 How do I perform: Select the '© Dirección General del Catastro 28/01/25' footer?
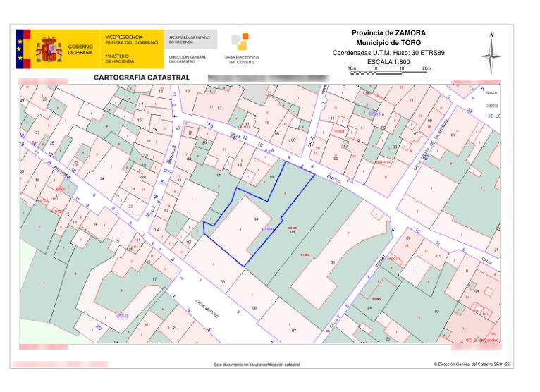[472, 364]
